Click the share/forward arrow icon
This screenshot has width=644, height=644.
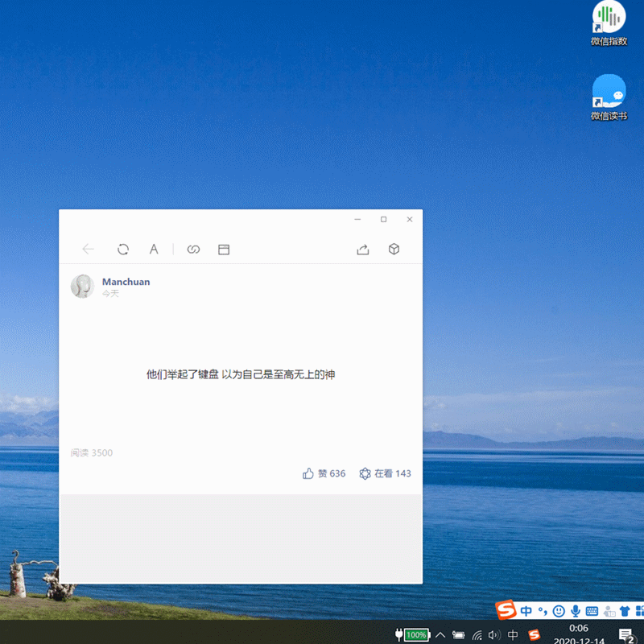pyautogui.click(x=363, y=250)
